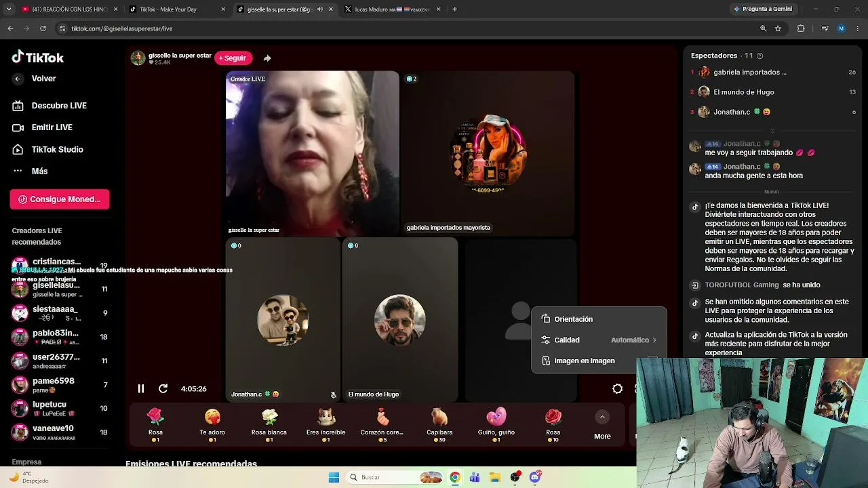868x488 pixels.
Task: Open recommended creator pame6598
Action: (60, 385)
